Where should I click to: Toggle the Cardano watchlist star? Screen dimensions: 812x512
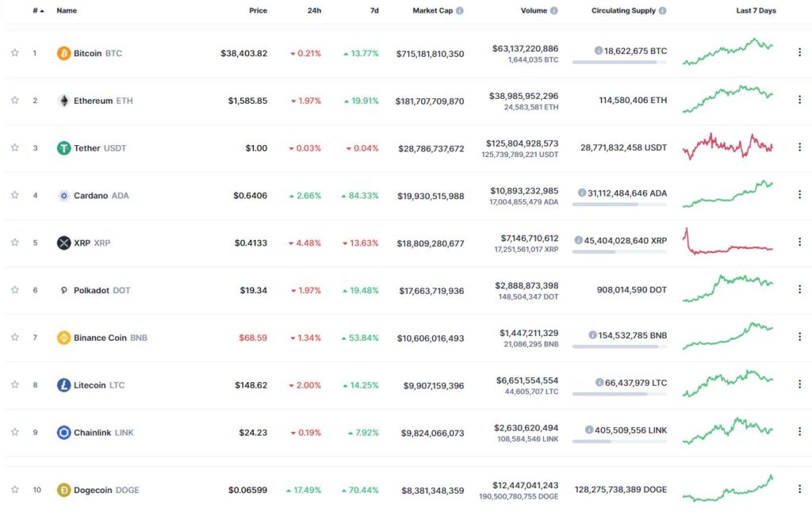tap(15, 195)
